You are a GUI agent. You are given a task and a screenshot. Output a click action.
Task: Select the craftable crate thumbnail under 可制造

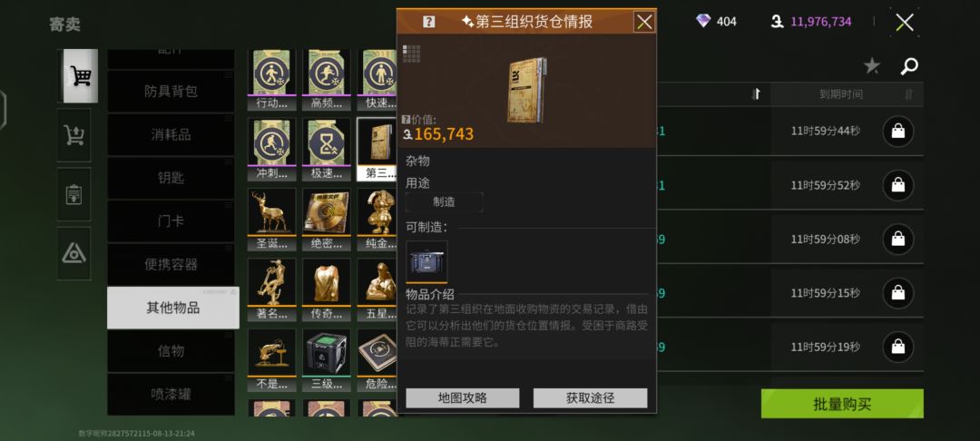(x=426, y=261)
